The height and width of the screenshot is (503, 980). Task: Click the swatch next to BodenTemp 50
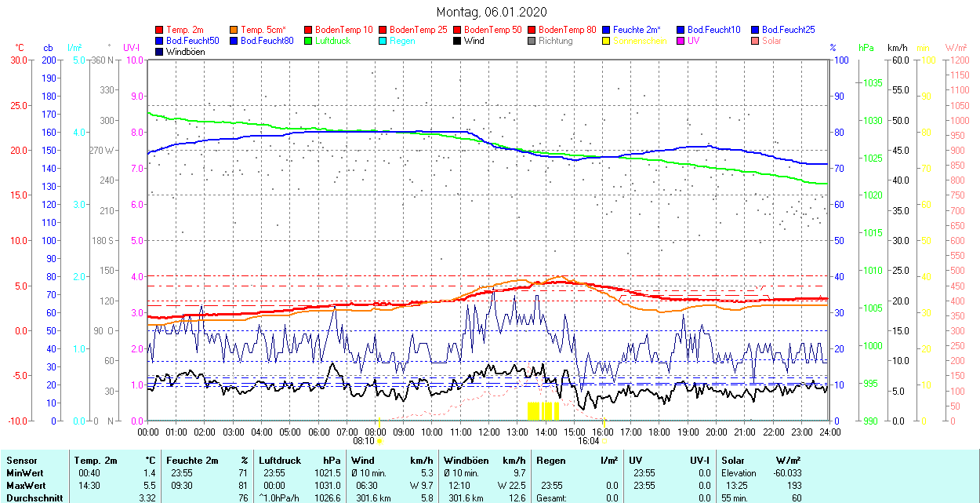pyautogui.click(x=457, y=30)
